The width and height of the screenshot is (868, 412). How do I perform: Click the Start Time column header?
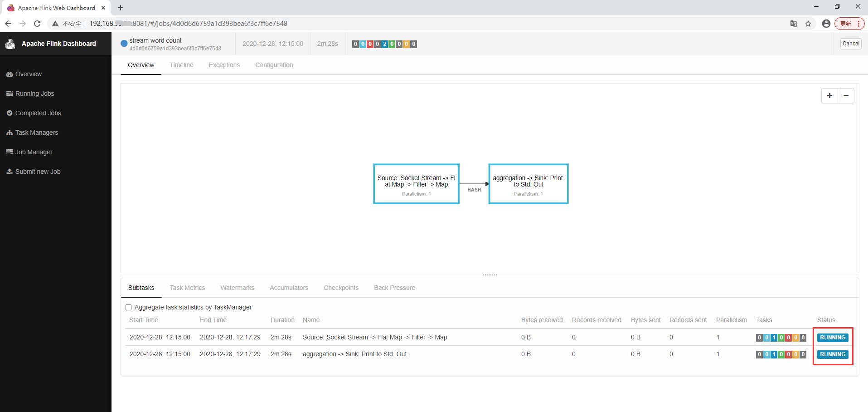(144, 320)
